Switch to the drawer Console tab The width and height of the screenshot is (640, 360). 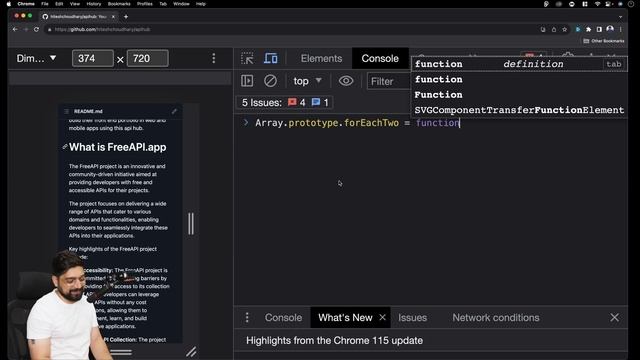(x=283, y=318)
